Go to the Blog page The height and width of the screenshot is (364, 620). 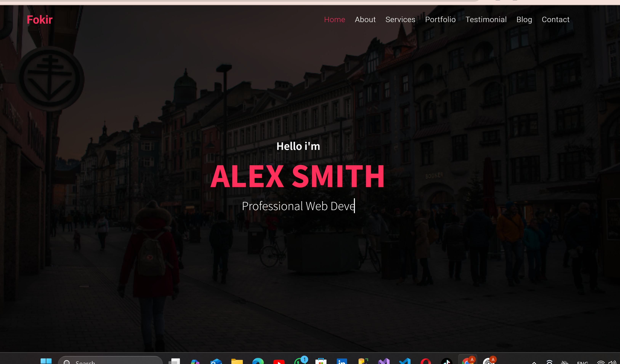524,19
